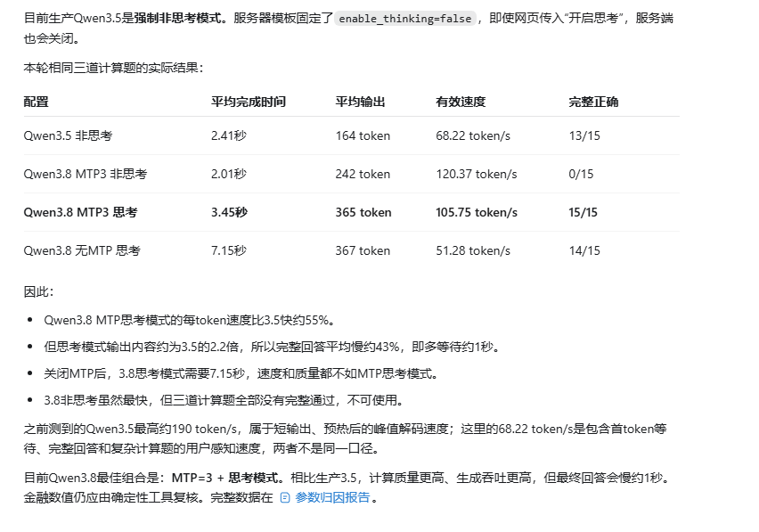Click the bold Qwen3.8 MTP3 思考 row label
Screen dimensions: 759x532
pos(80,212)
